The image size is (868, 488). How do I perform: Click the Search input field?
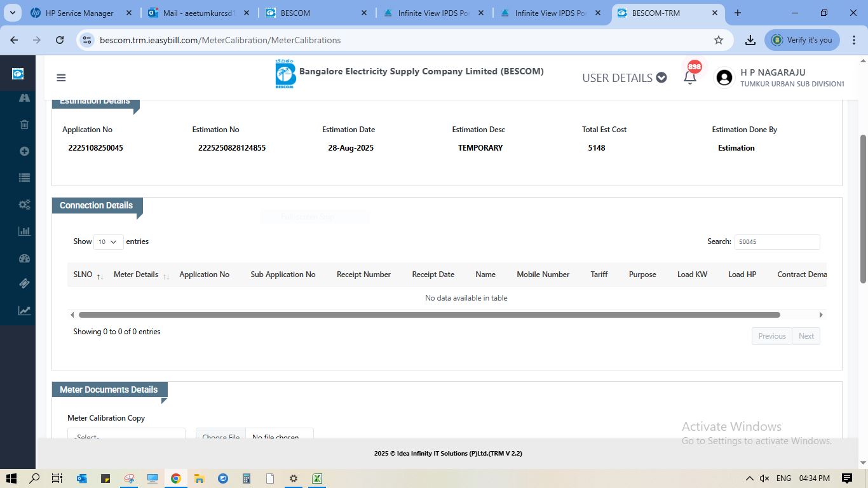(x=776, y=241)
